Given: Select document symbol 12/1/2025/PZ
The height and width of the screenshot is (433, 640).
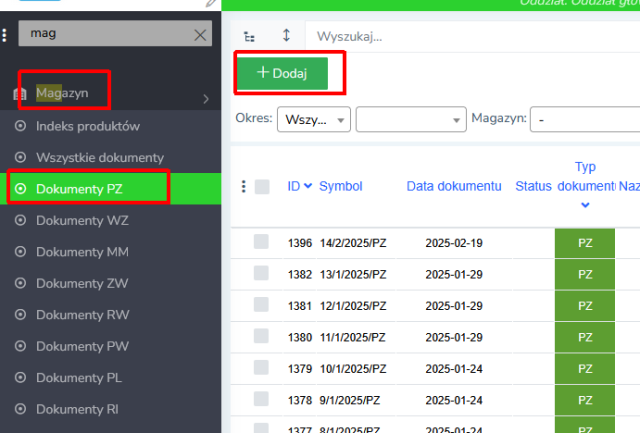Looking at the screenshot, I should (x=353, y=306).
